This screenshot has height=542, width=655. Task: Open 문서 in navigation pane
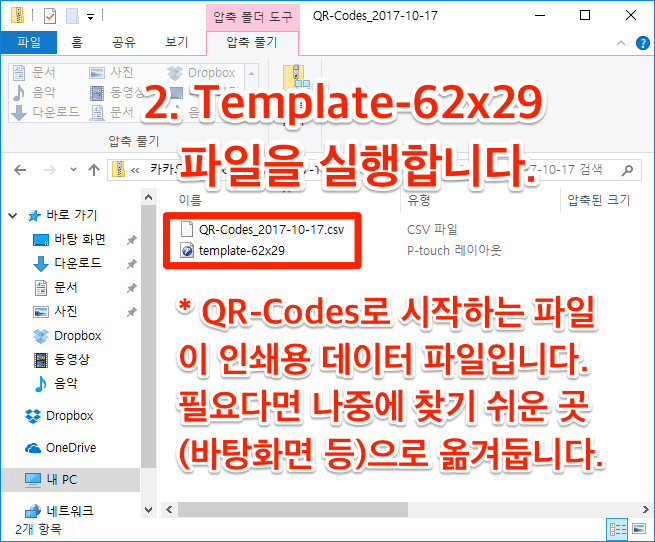(66, 288)
